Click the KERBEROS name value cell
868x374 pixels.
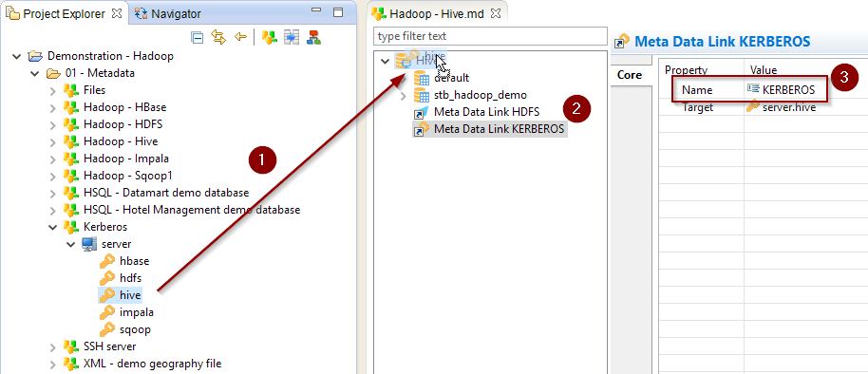[788, 89]
